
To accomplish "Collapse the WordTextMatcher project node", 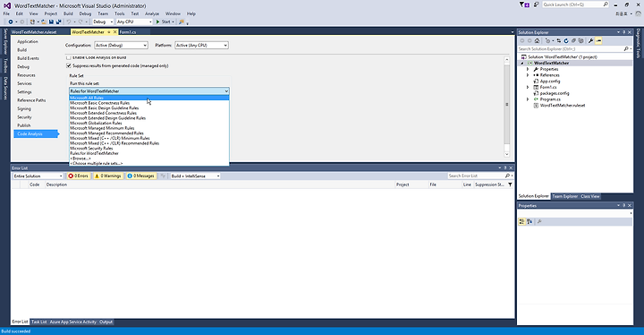I will tap(522, 64).
